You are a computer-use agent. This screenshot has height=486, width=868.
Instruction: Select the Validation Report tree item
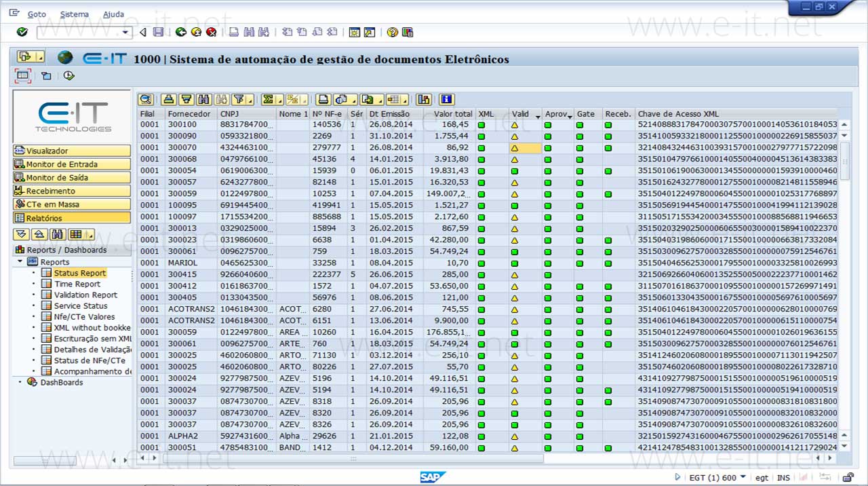(85, 295)
